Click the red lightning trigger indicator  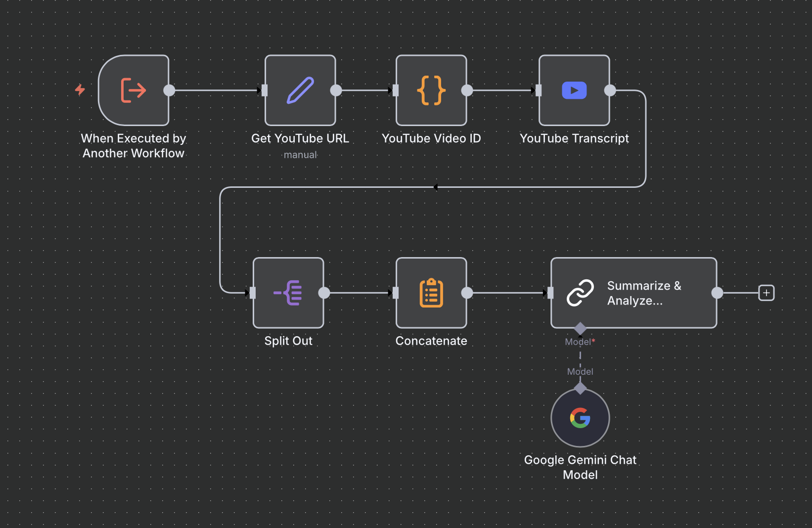click(80, 89)
